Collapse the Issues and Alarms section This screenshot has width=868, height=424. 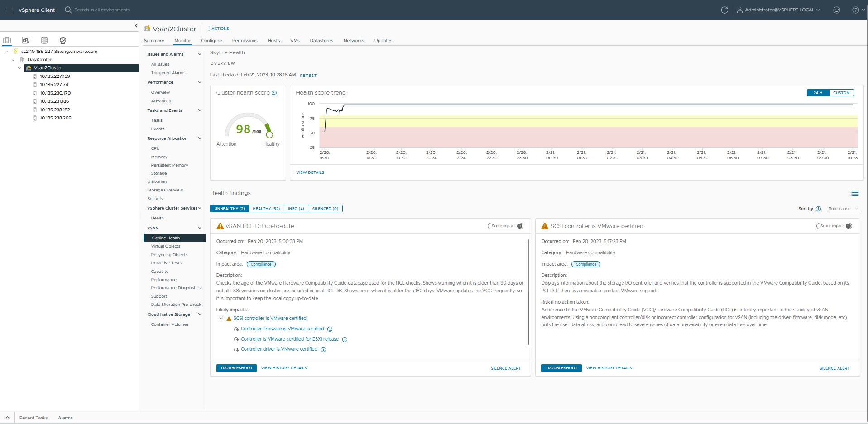click(200, 54)
